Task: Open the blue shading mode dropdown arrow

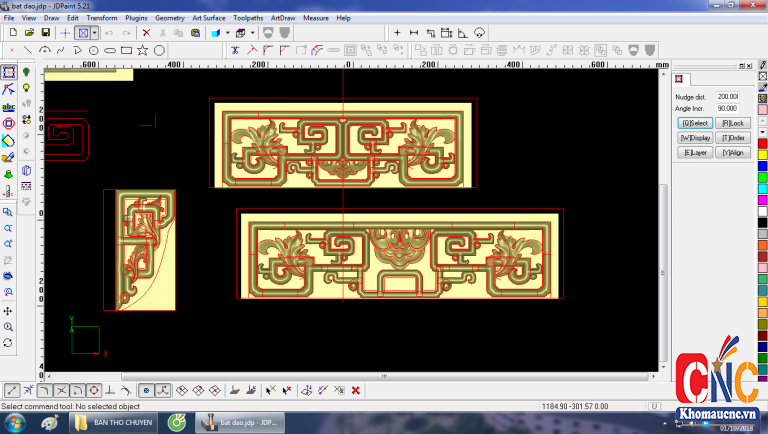Action: tap(228, 32)
